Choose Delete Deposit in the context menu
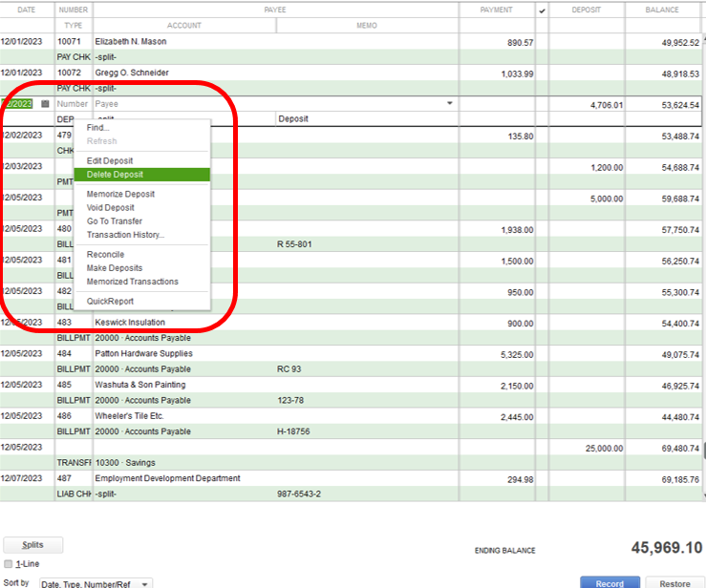Image resolution: width=706 pixels, height=588 pixels. (141, 175)
